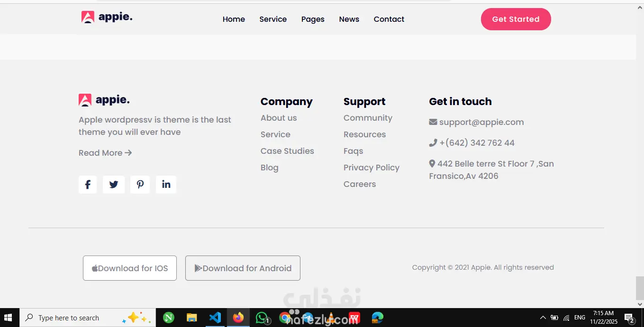The height and width of the screenshot is (327, 644).
Task: Click scrollbar down arrow
Action: point(640,304)
